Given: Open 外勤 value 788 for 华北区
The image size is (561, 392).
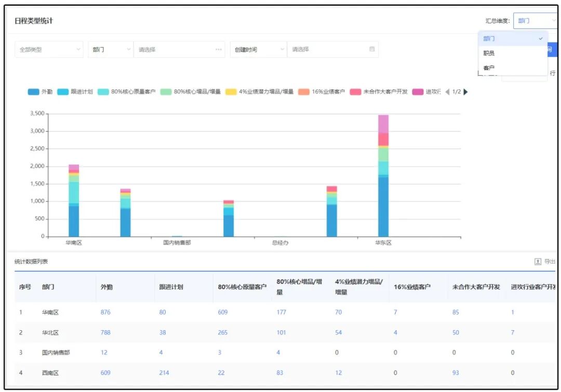Looking at the screenshot, I should pyautogui.click(x=105, y=333).
